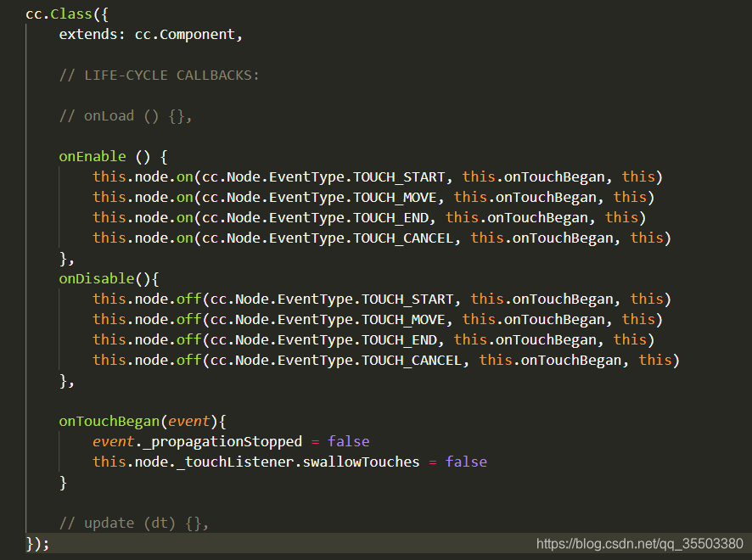This screenshot has height=560, width=752.
Task: Select the event._propagationStopped assignment
Action: pos(204,441)
